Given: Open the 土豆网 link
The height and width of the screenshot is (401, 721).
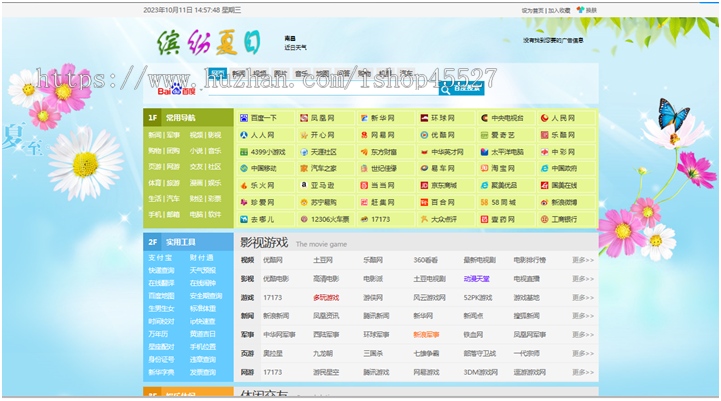Looking at the screenshot, I should coord(323,260).
